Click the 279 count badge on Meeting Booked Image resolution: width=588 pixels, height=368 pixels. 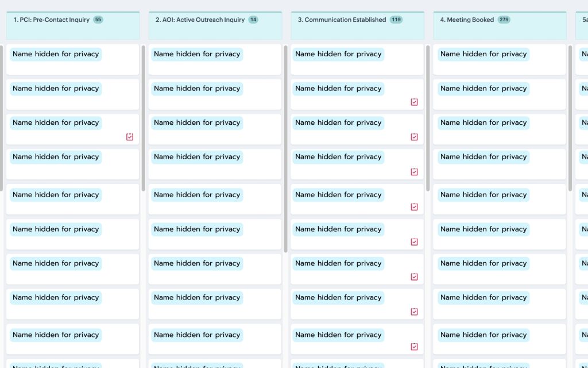click(x=504, y=20)
